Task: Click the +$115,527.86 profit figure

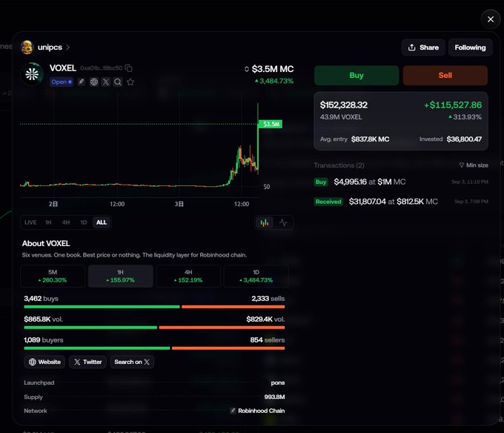Action: tap(453, 105)
